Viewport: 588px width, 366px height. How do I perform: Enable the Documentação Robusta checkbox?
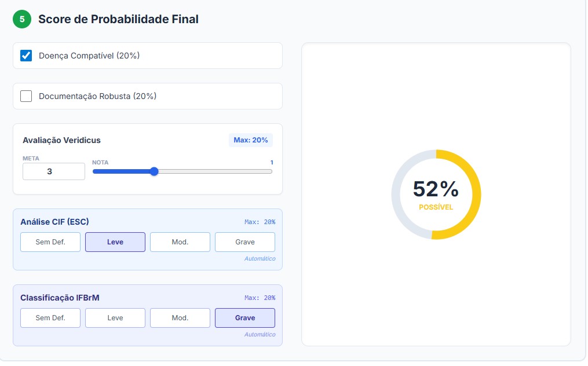coord(26,96)
